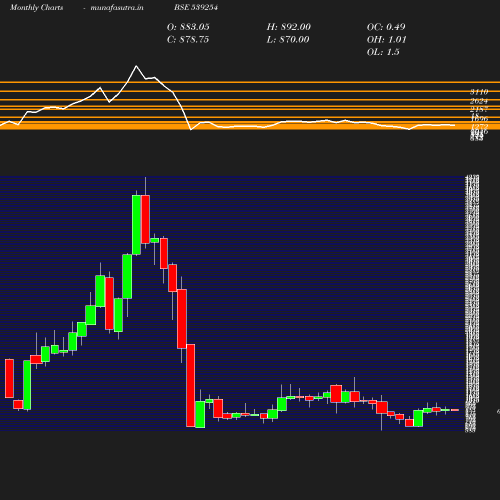Screen dimensions: 500x500
Task: Click the peak of the white line chart
Action: [136, 66]
